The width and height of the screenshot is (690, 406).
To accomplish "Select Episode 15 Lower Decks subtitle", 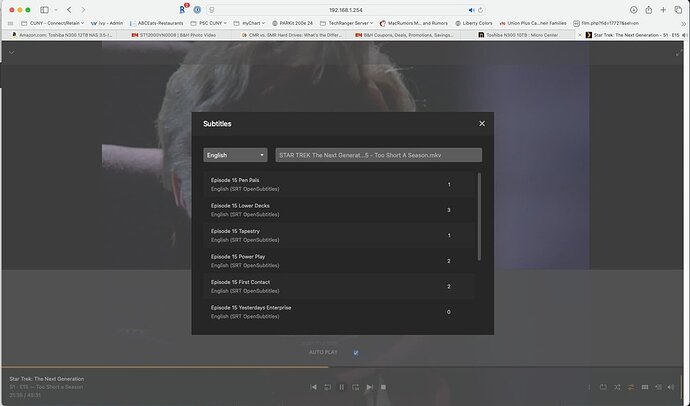I will tap(339, 210).
